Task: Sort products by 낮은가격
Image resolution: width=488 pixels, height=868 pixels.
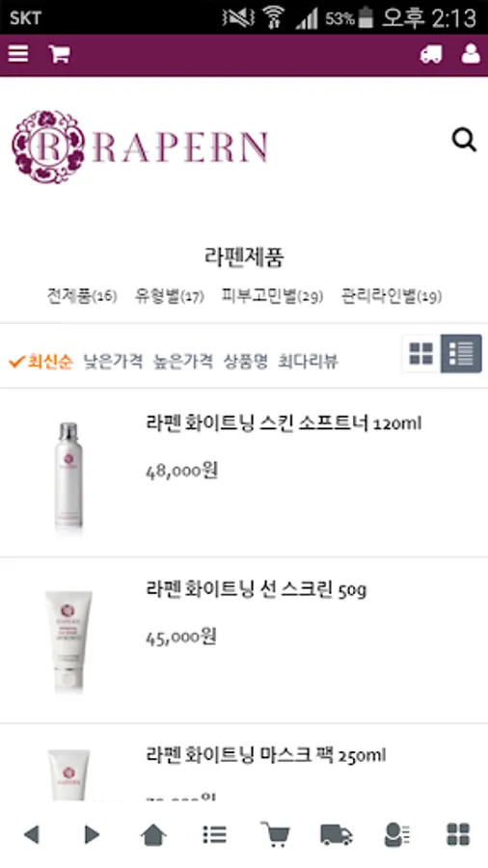Action: click(113, 362)
